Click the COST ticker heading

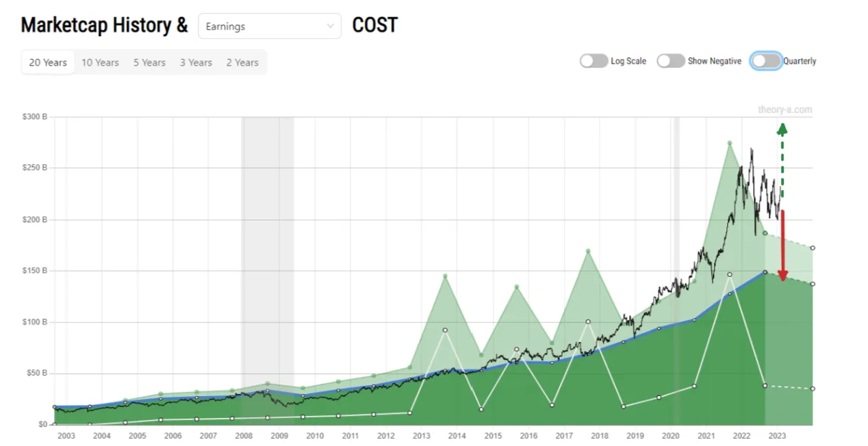click(x=374, y=26)
